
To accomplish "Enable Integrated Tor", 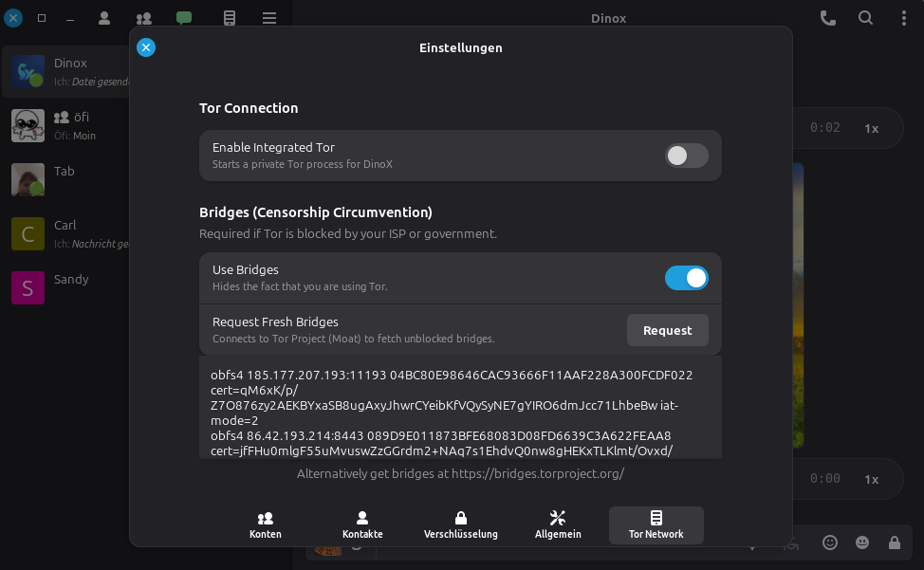I will (686, 156).
